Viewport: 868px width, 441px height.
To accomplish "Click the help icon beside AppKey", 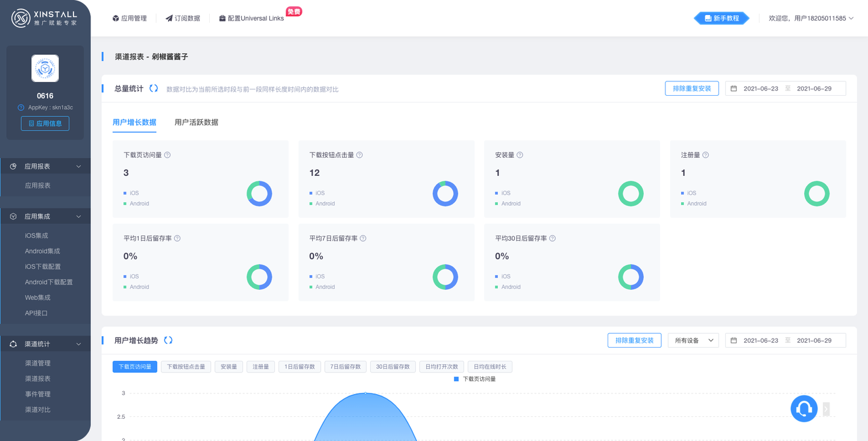I will (22, 107).
